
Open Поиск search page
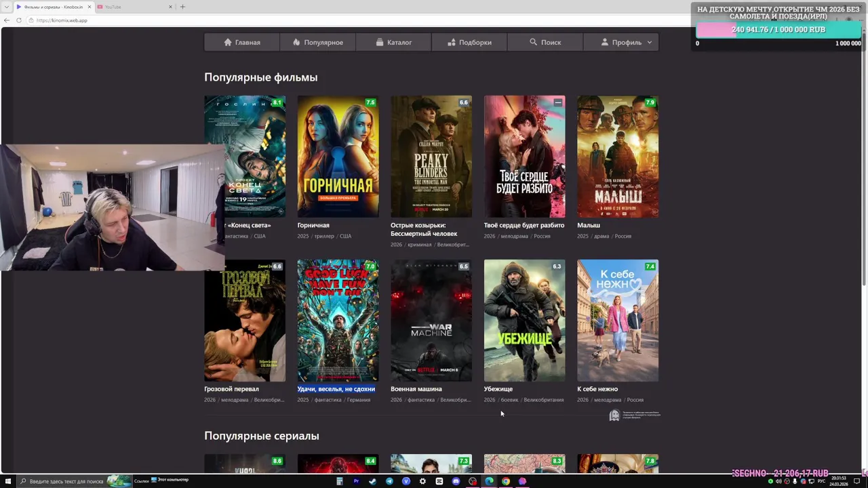[545, 42]
